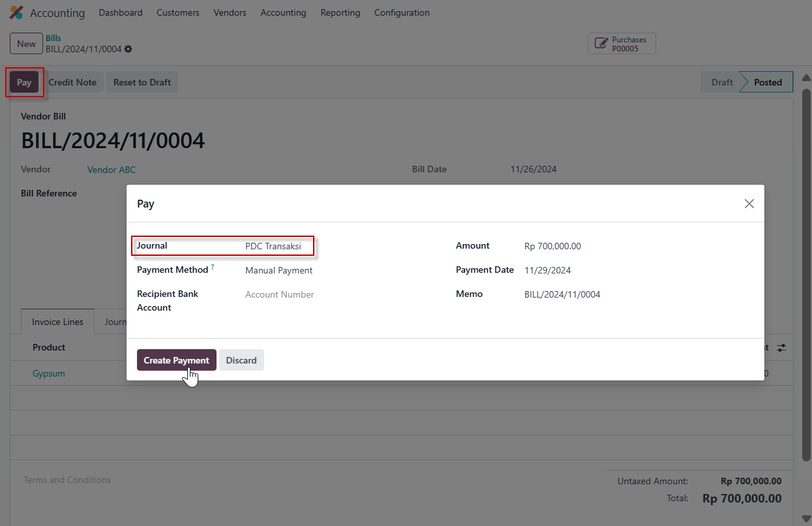Screen dimensions: 812x526
Task: Click the Discard button
Action: coord(241,360)
